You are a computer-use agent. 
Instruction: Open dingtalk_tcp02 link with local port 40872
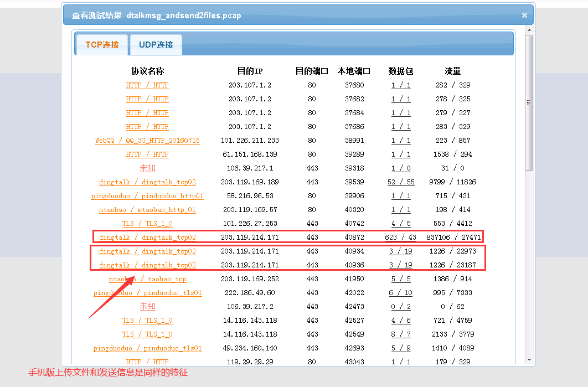[147, 238]
